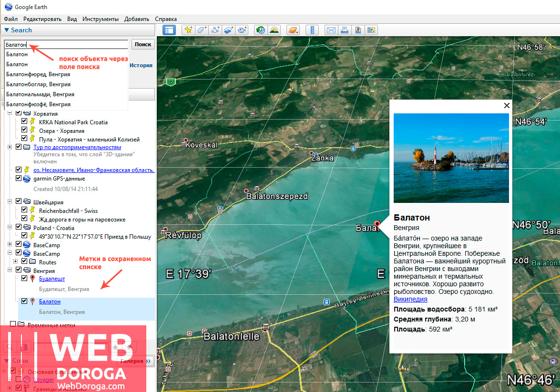Collapse the second BaseCamp item
This screenshot has width=560, height=392.
[10, 253]
